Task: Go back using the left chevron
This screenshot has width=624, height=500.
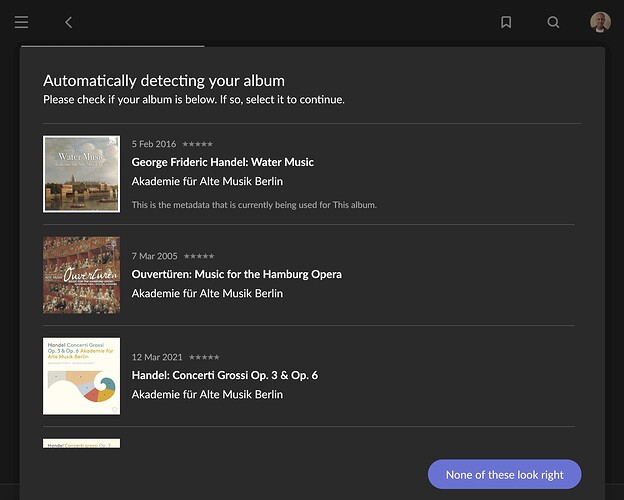Action: pos(68,22)
